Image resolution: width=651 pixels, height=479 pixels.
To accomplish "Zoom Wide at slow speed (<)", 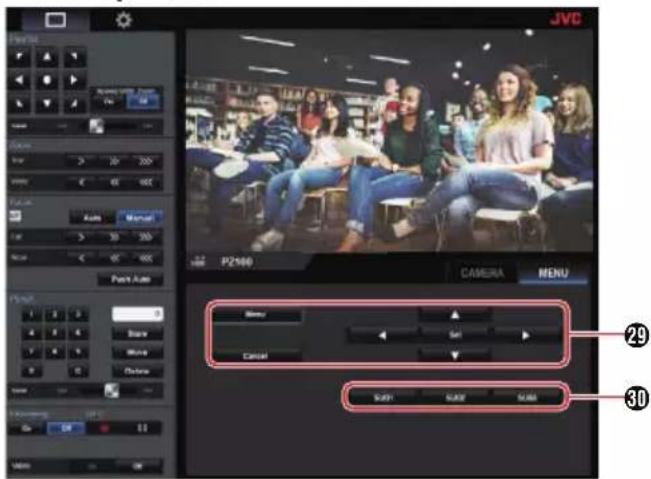I will (x=81, y=182).
